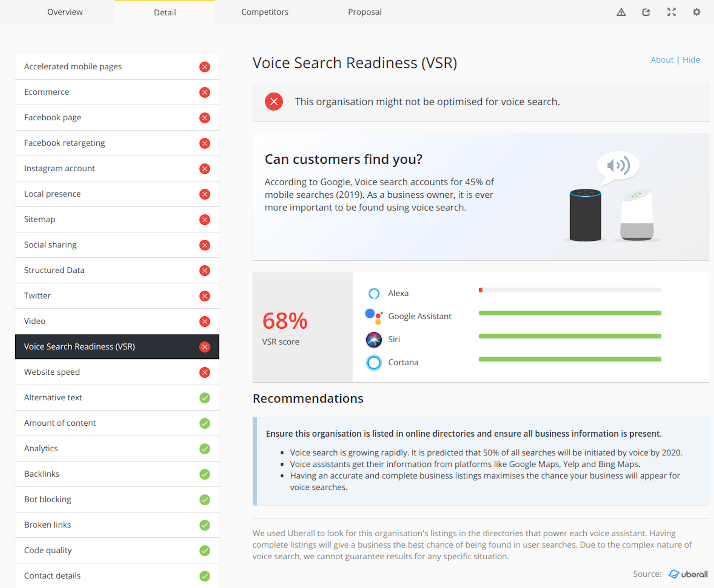This screenshot has height=588, width=714.
Task: Select Facebook retargeting in the list
Action: (x=117, y=143)
